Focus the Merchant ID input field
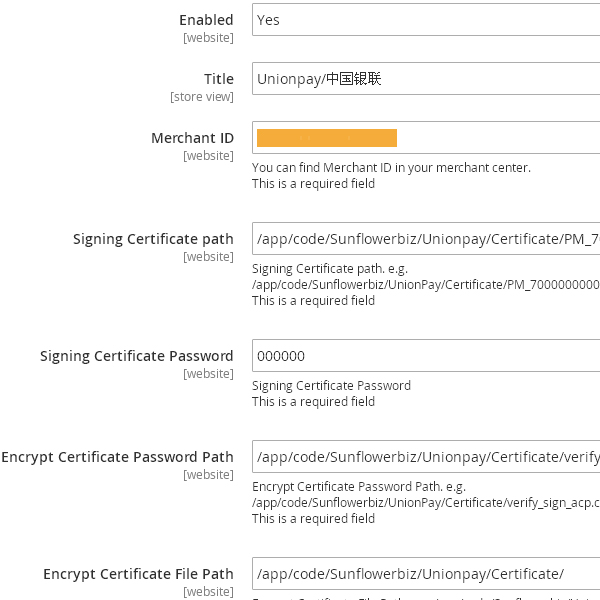This screenshot has width=600, height=600. (425, 138)
